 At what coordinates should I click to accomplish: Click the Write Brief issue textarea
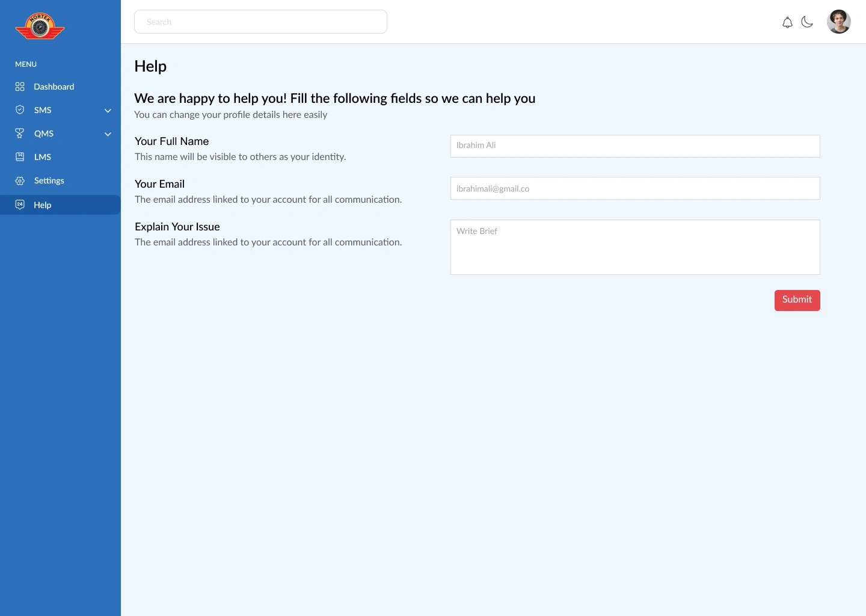click(x=635, y=247)
